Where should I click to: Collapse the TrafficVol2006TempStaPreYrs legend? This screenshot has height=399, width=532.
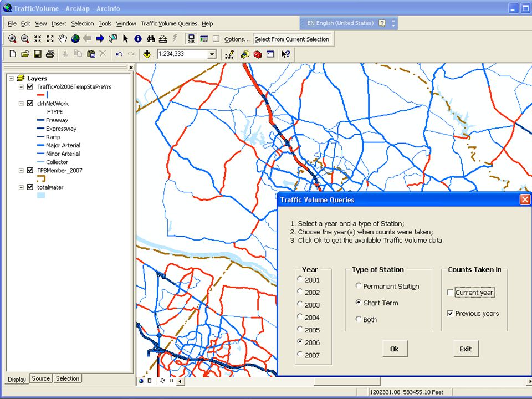coord(21,87)
